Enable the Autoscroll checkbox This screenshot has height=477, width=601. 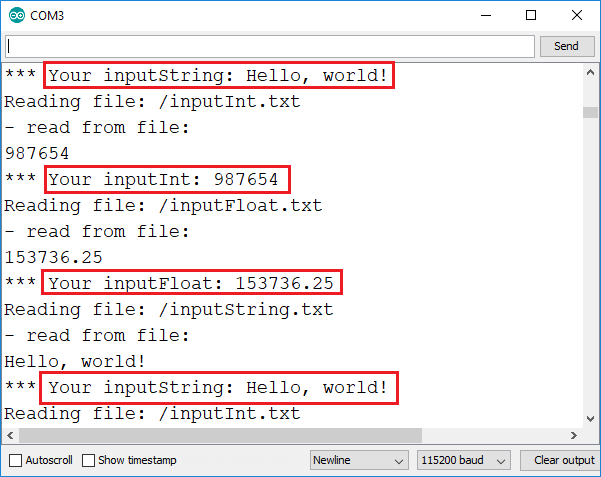coord(15,460)
